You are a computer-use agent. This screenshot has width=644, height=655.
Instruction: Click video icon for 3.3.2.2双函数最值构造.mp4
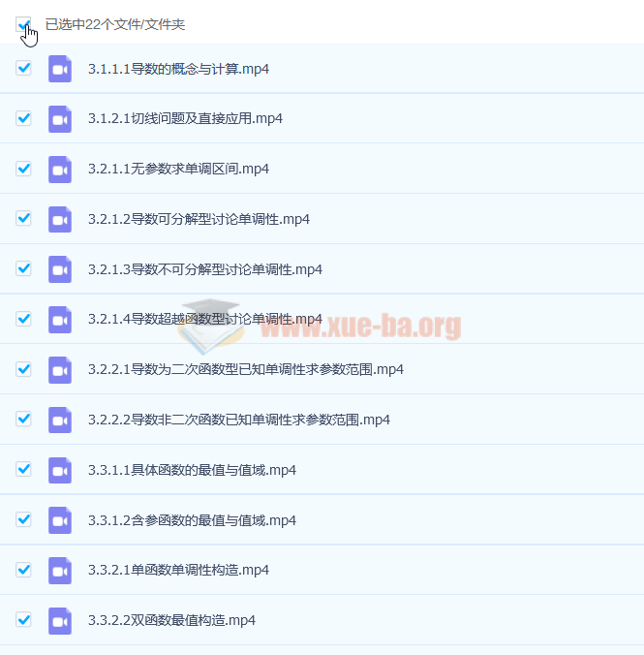tap(60, 621)
